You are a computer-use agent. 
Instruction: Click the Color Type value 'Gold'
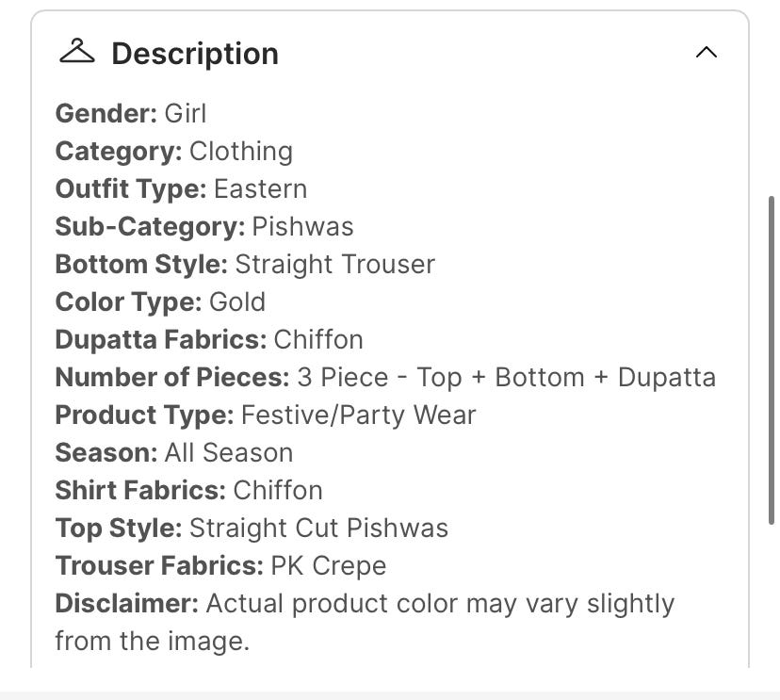tap(237, 302)
